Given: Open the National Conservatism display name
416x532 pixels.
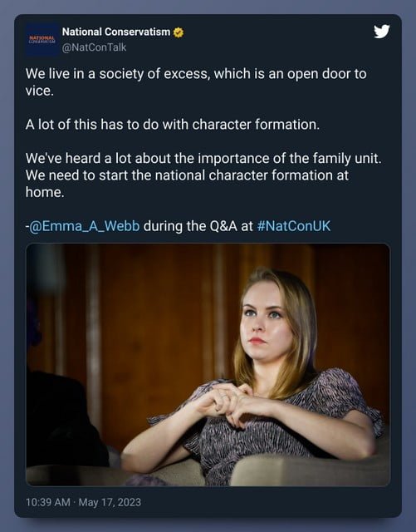Looking at the screenshot, I should tap(116, 32).
